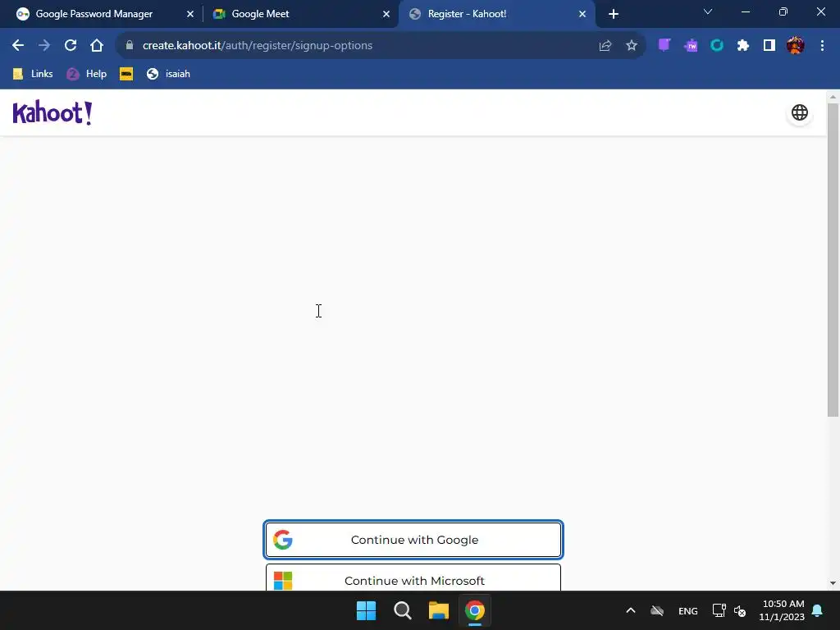
Task: Open the teal circular extension icon
Action: [717, 46]
